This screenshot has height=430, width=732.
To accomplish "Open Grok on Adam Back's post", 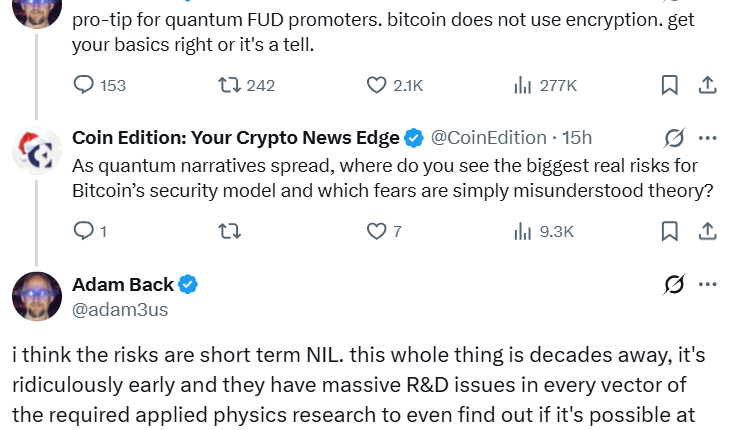I will point(674,285).
